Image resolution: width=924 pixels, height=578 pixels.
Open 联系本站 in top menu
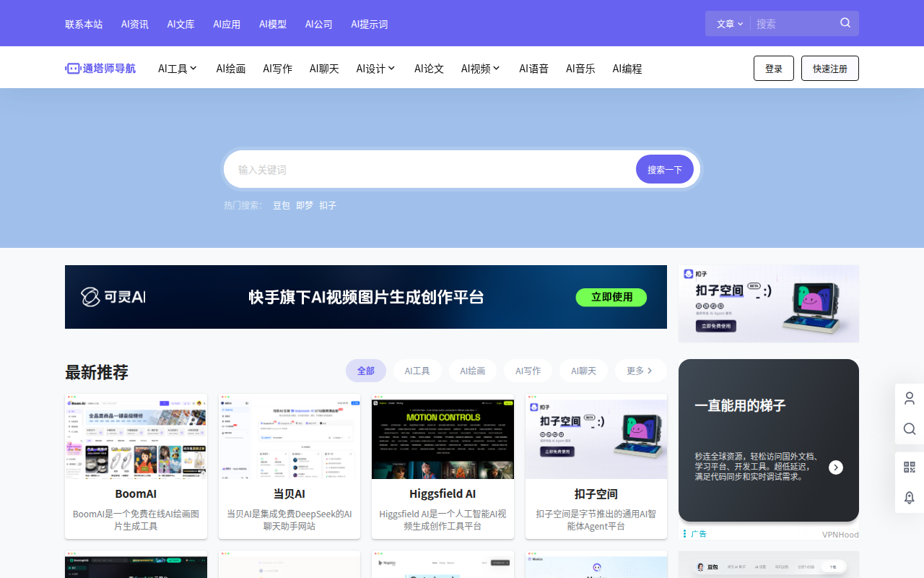coord(84,24)
